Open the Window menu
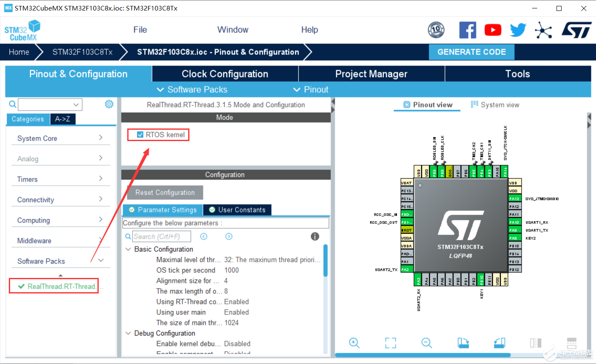 (x=233, y=30)
